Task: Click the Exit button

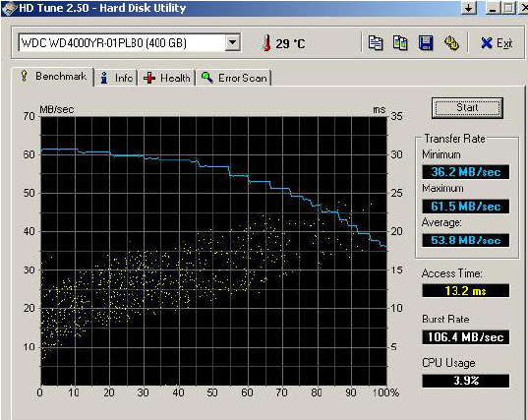Action: pos(497,43)
